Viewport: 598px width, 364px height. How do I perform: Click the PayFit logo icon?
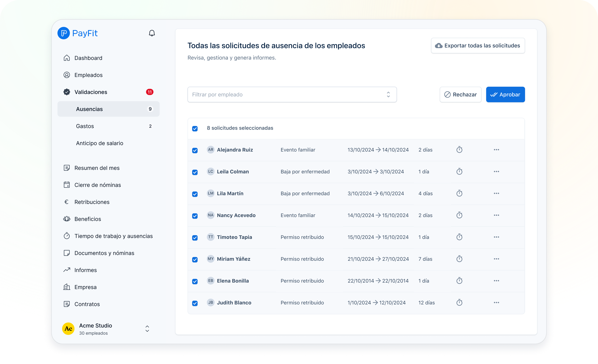pyautogui.click(x=64, y=33)
